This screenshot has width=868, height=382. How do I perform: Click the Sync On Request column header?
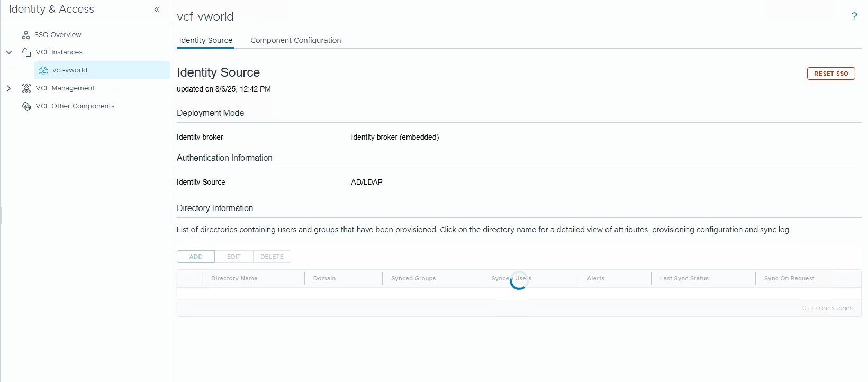coord(789,278)
